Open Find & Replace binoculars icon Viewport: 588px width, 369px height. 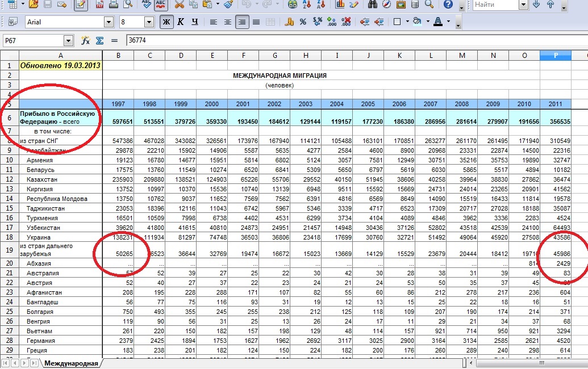click(373, 5)
